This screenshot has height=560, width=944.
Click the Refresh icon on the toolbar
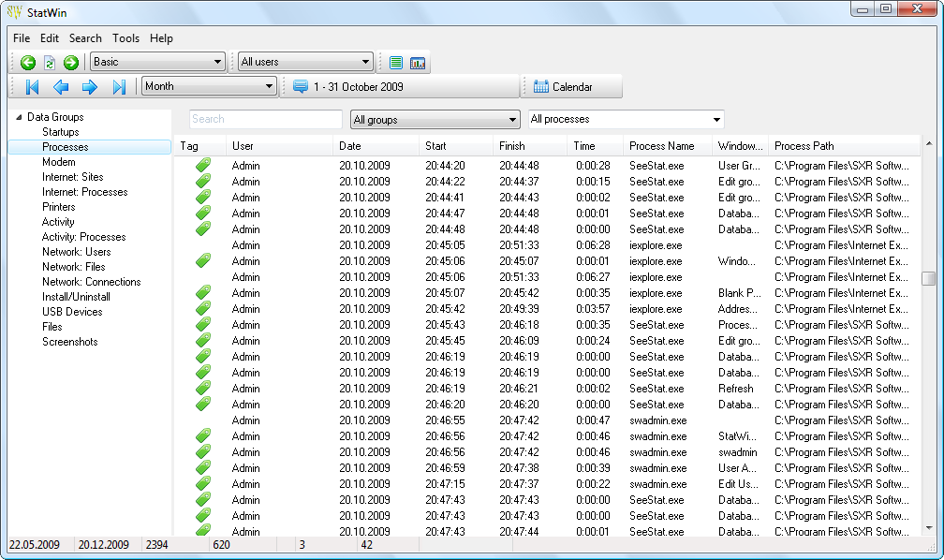tap(49, 62)
